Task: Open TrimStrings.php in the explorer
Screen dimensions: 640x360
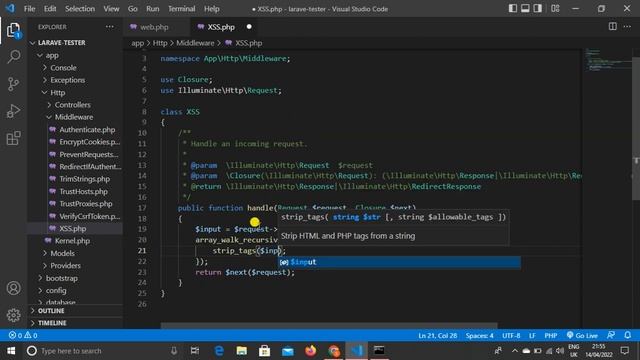Action: [84, 179]
